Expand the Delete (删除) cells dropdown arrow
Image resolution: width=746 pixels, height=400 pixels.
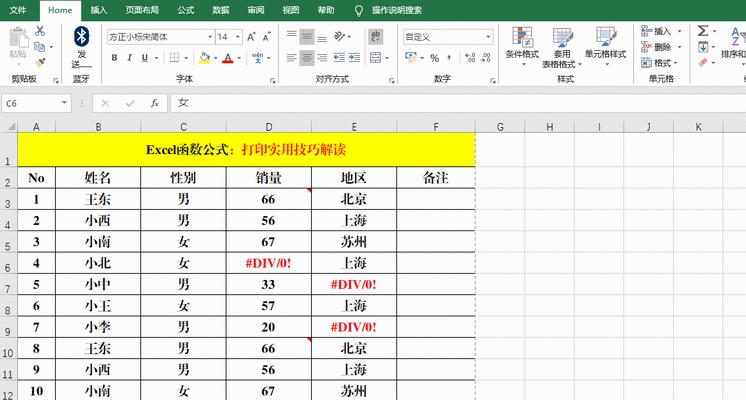(x=679, y=47)
